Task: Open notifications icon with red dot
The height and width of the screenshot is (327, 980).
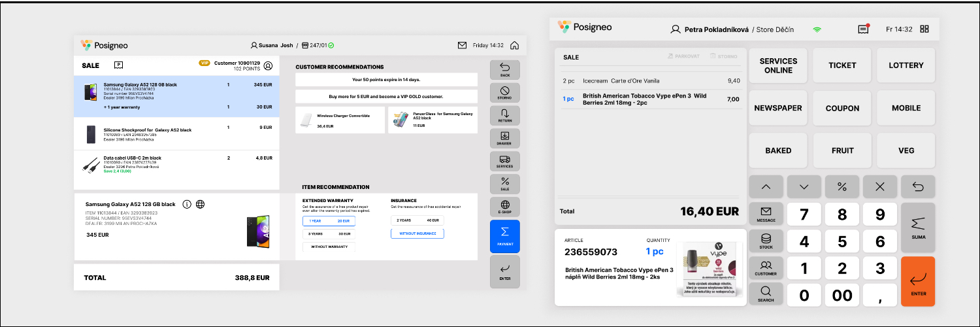Action: [864, 29]
